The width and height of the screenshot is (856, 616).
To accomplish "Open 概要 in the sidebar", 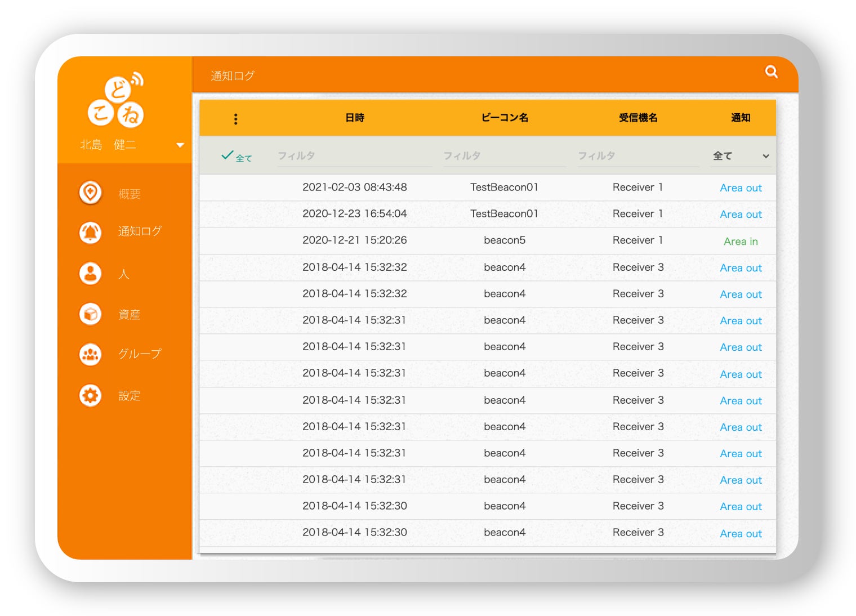I will [129, 194].
